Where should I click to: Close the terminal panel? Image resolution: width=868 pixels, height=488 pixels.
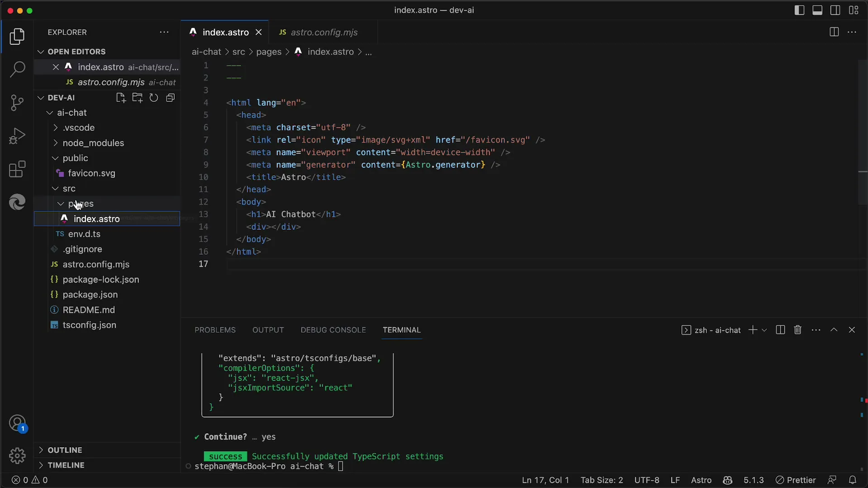coord(852,330)
